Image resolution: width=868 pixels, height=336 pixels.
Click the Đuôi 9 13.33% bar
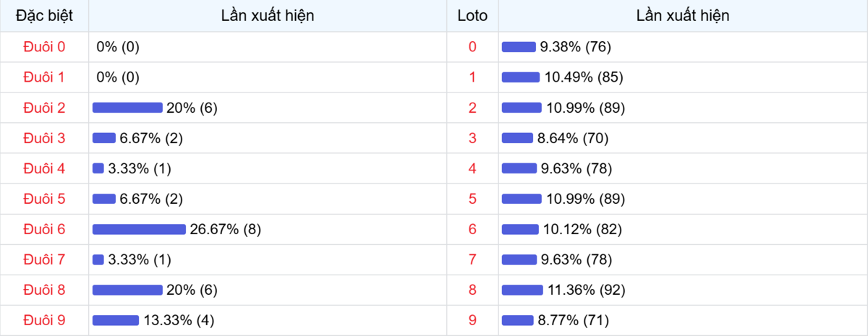[x=116, y=320]
